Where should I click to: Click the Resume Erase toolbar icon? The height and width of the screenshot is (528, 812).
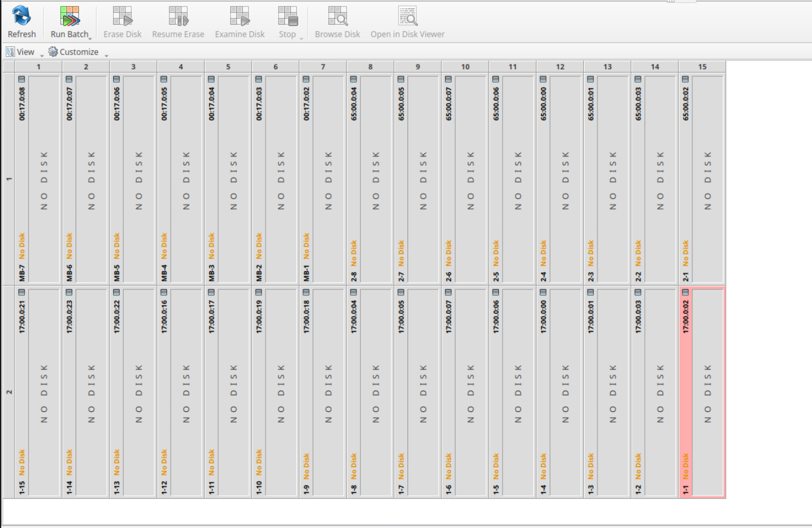(178, 16)
